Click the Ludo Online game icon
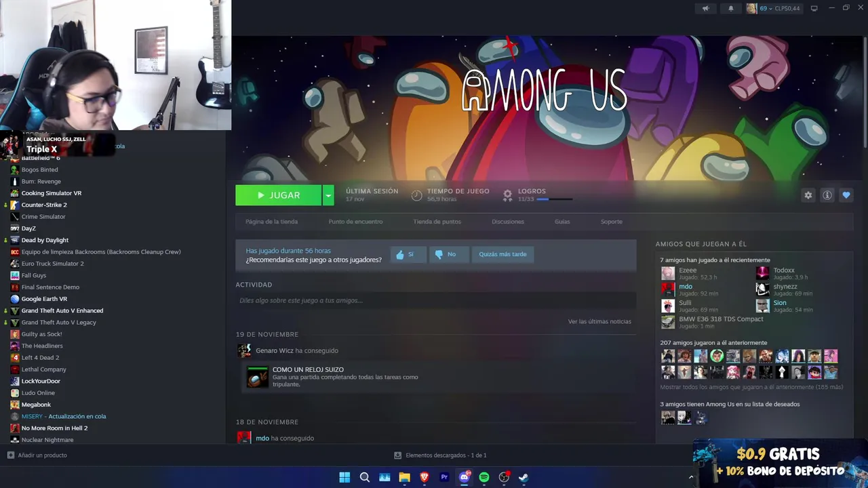 15,393
